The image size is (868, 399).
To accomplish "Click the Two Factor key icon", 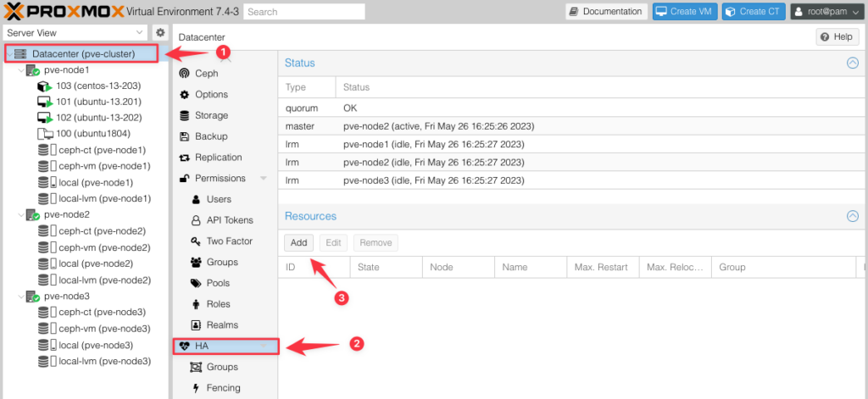I will click(x=196, y=241).
